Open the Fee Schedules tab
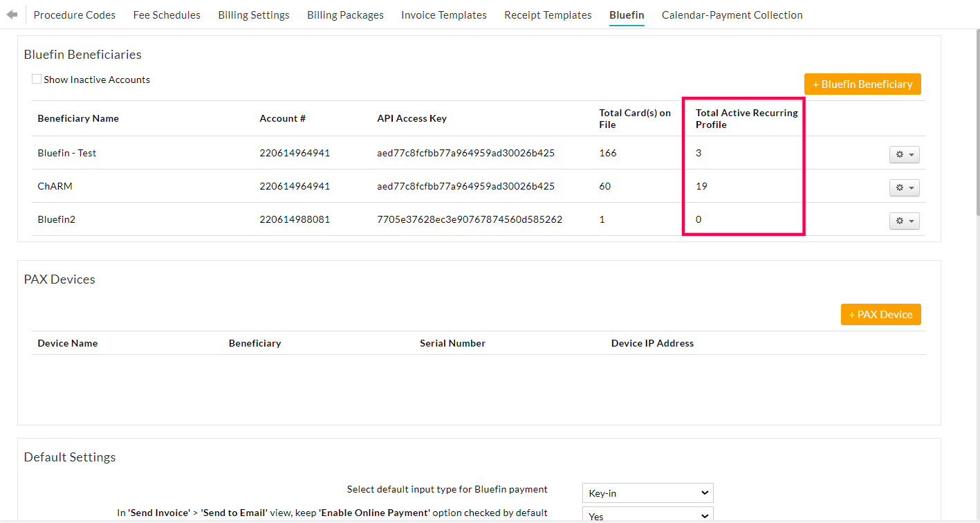 (167, 15)
